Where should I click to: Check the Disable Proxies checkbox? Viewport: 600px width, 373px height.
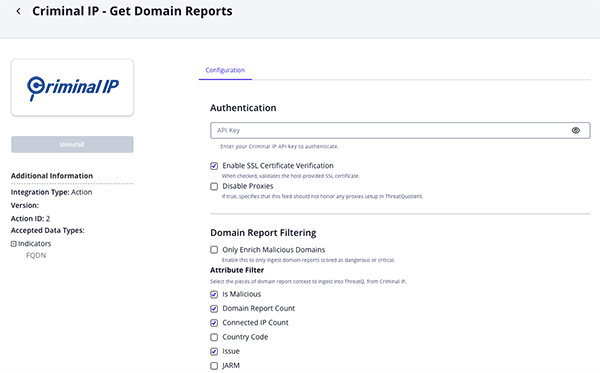(x=214, y=186)
